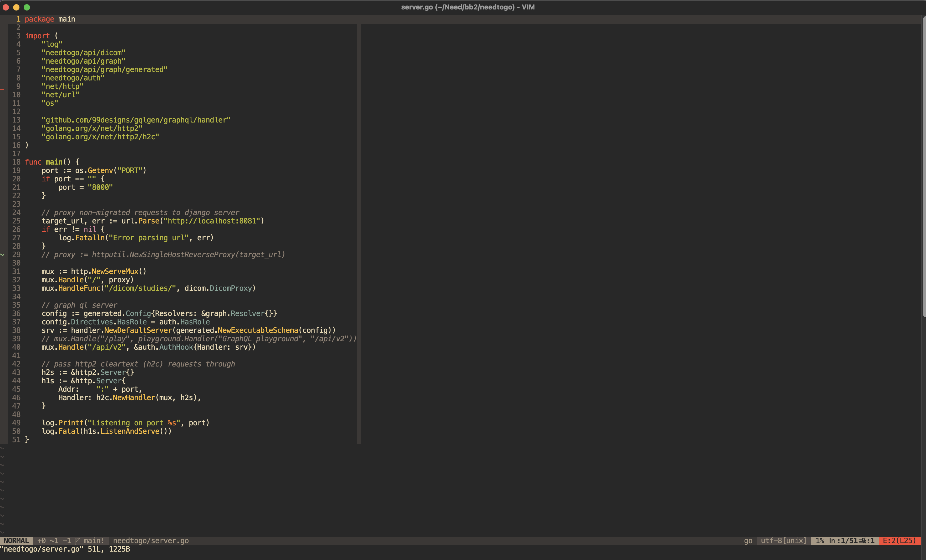Click the "needtogo/auth" import string

[x=73, y=78]
